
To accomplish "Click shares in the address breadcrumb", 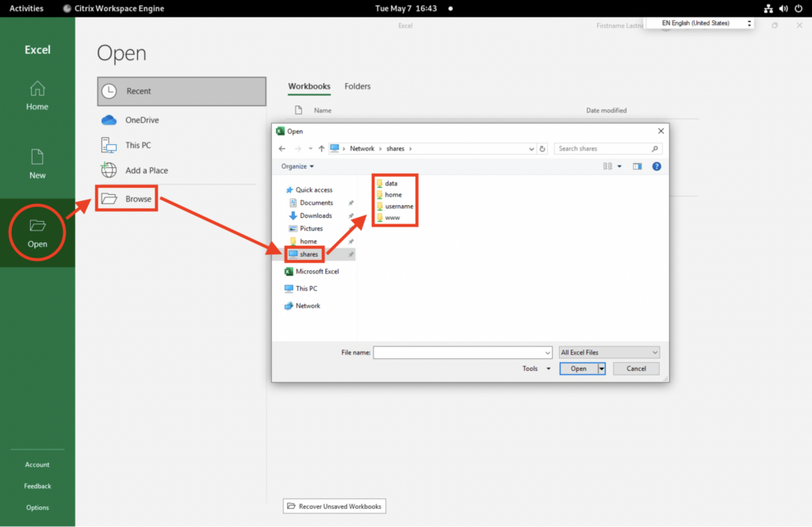I will 395,148.
